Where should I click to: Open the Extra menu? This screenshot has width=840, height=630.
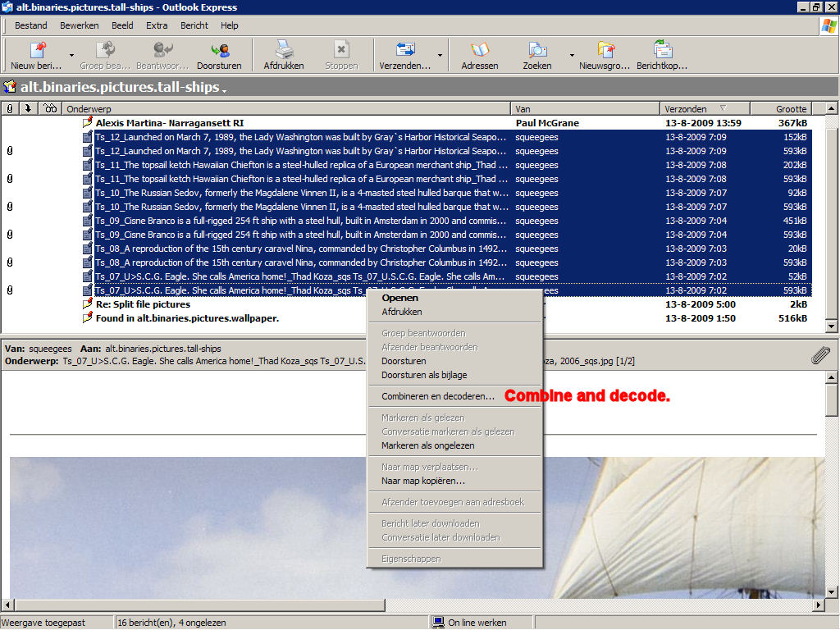point(157,25)
